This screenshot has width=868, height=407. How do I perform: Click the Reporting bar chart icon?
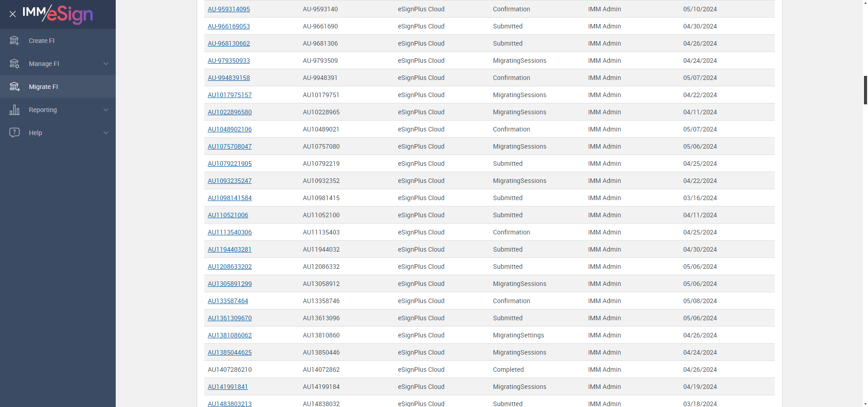click(14, 110)
